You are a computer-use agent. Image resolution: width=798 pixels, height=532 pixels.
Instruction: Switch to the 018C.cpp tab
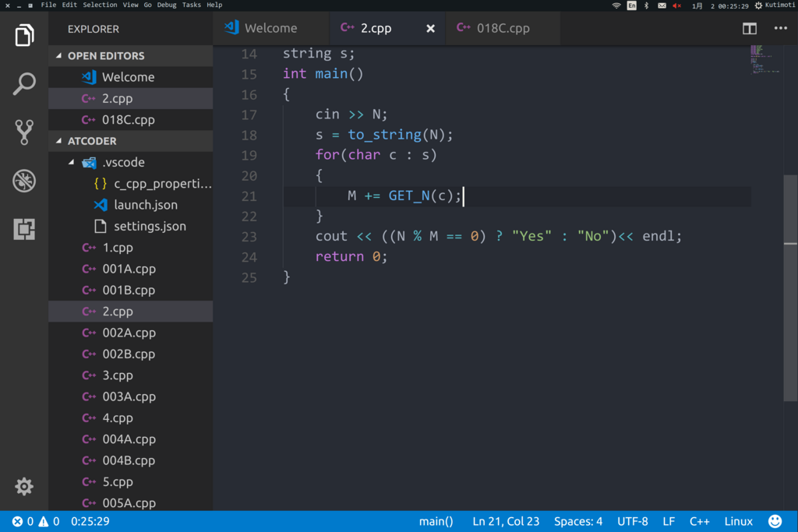(x=503, y=29)
